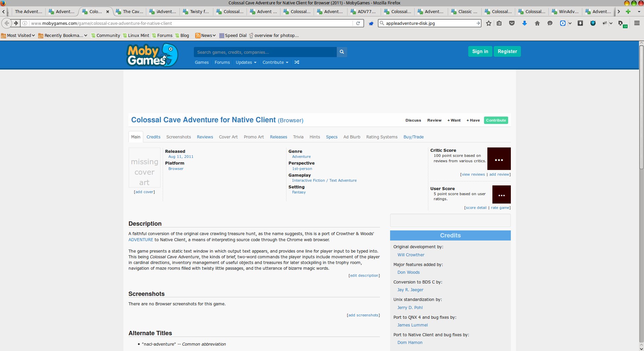Open the Will Crowther credit link
The width and height of the screenshot is (644, 351).
[x=411, y=255]
